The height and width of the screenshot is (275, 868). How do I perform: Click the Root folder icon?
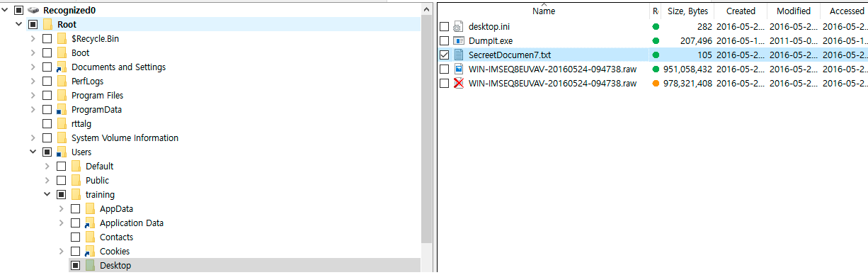click(47, 25)
